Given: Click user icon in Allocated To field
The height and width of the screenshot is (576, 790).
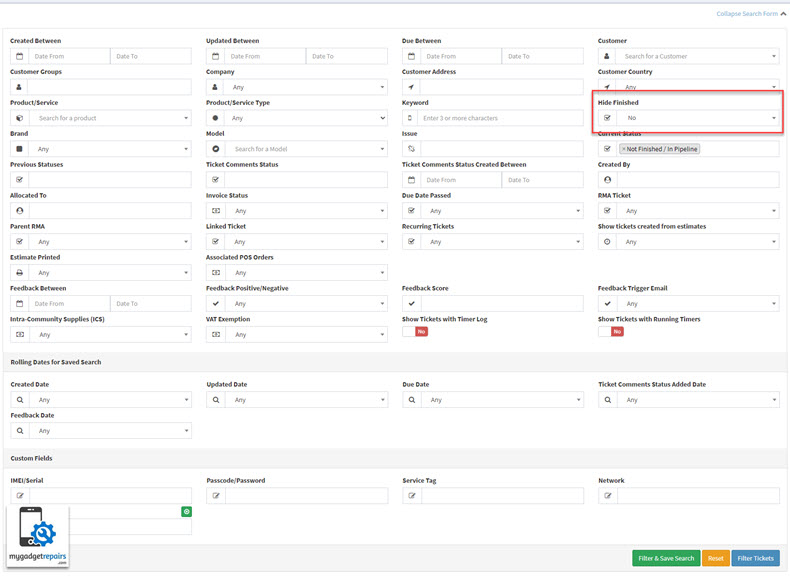Looking at the screenshot, I should (x=19, y=211).
